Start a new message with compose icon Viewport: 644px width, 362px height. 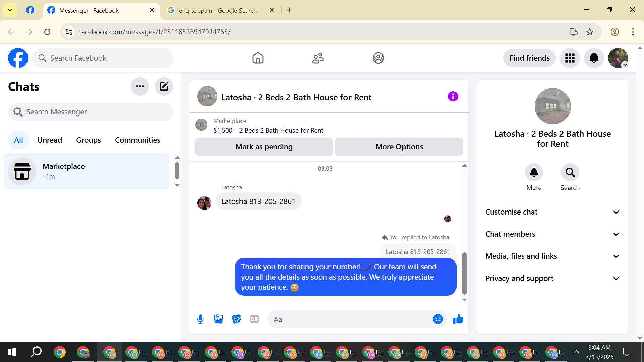point(164,86)
